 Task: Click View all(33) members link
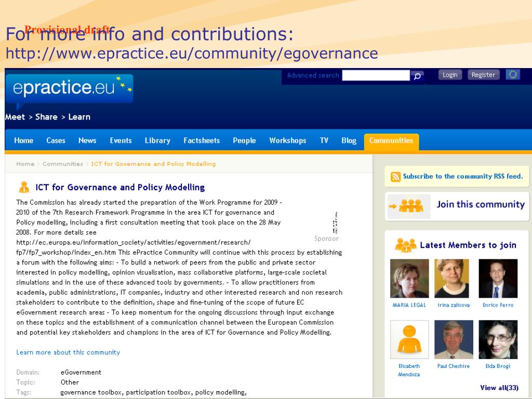point(499,388)
